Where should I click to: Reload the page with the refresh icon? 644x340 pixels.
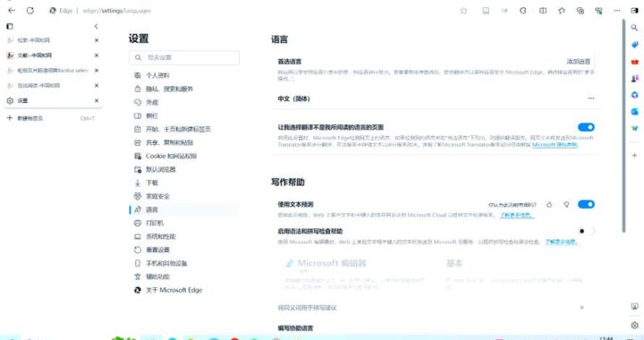coord(30,11)
